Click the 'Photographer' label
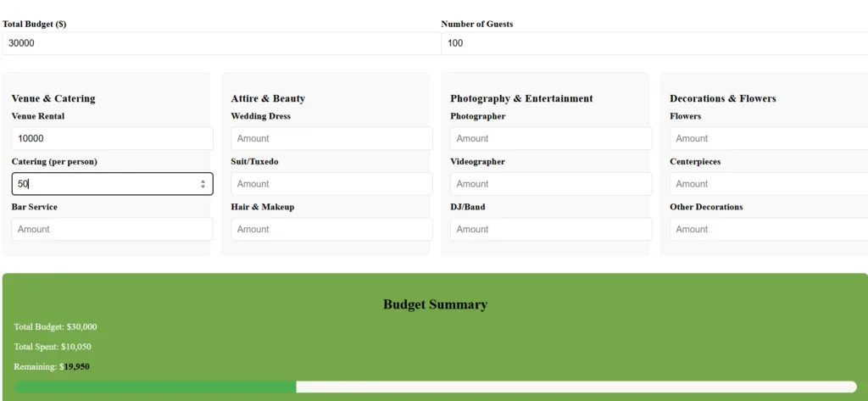Image resolution: width=868 pixels, height=401 pixels. [x=478, y=116]
